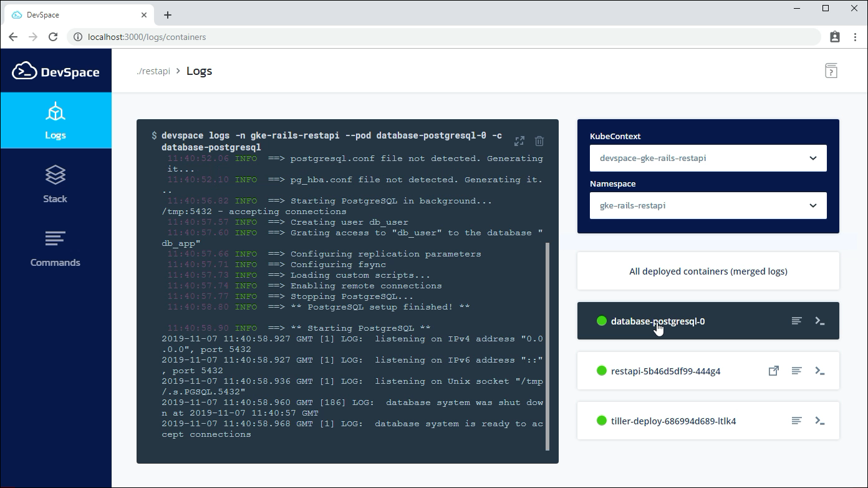Screen dimensions: 868x488
Task: Select the database-postgresql-0 pod entry
Action: click(657, 320)
